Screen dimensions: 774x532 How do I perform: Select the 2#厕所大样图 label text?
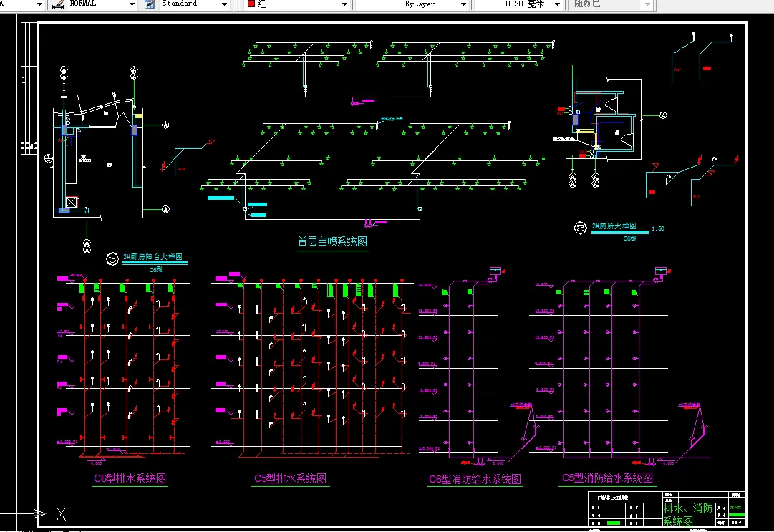tap(614, 226)
